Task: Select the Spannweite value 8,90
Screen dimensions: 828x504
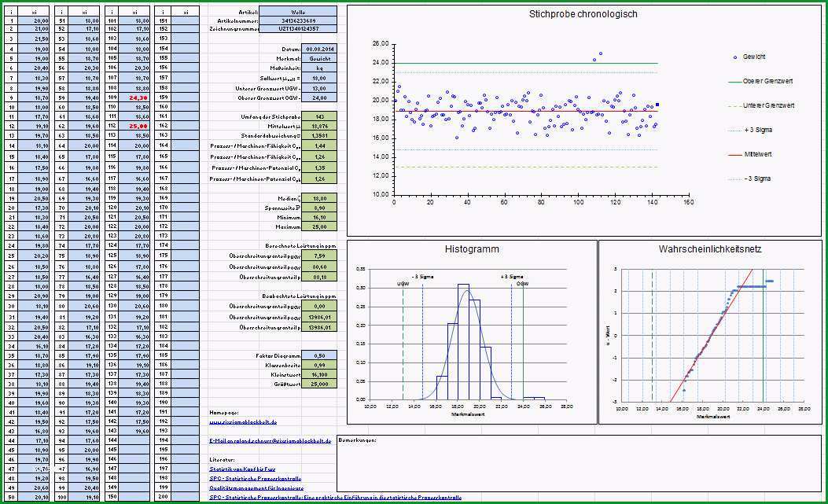Action: point(319,208)
